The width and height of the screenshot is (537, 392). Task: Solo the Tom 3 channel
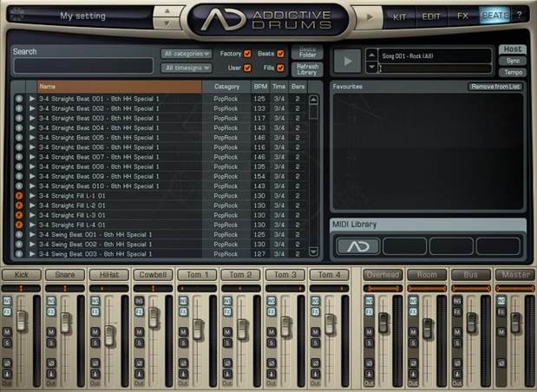pyautogui.click(x=272, y=343)
